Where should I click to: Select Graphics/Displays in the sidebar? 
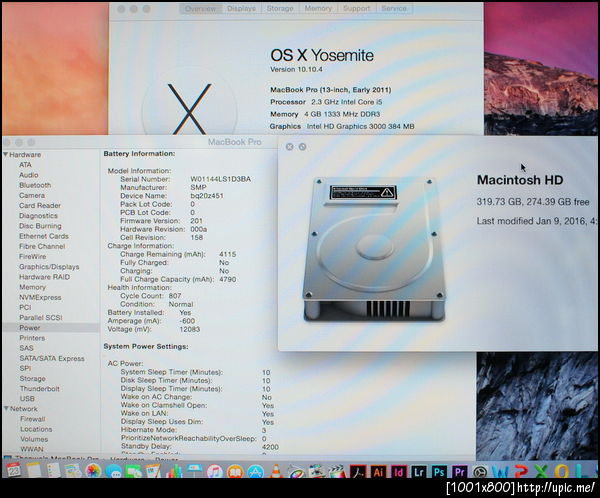(49, 267)
